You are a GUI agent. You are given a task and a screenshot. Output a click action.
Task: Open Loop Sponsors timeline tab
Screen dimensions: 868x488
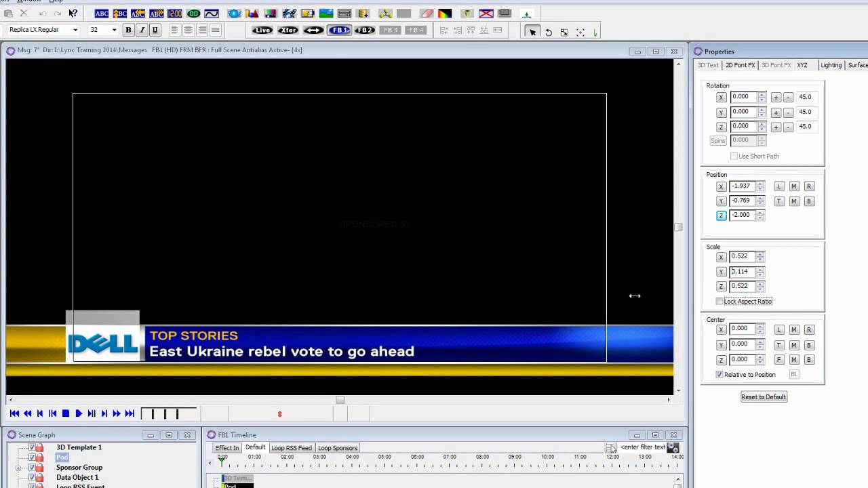click(x=338, y=448)
